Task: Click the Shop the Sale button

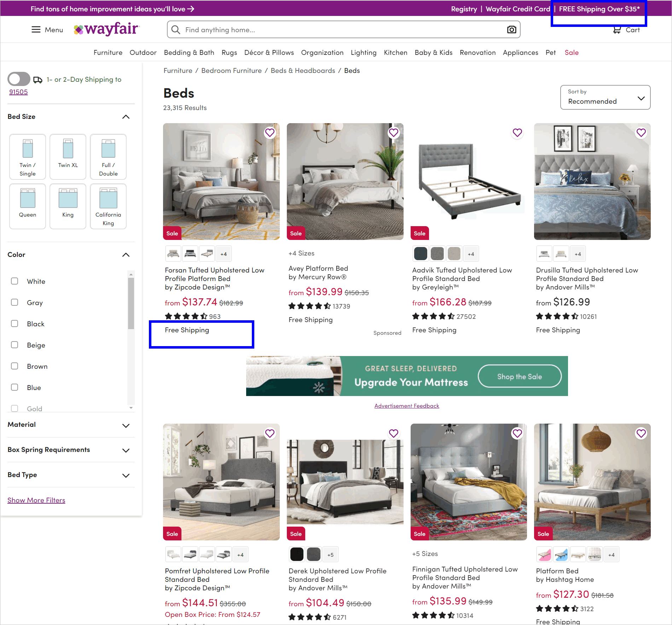Action: point(520,376)
